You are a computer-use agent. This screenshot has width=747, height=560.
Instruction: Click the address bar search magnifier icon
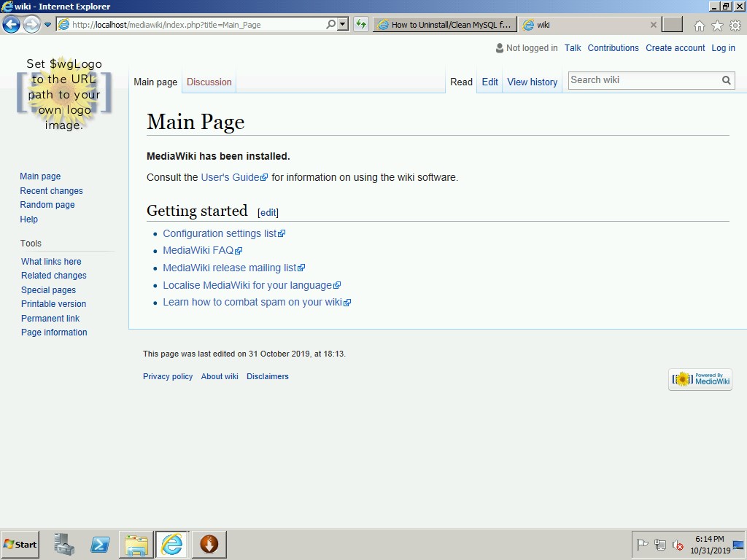coord(330,24)
